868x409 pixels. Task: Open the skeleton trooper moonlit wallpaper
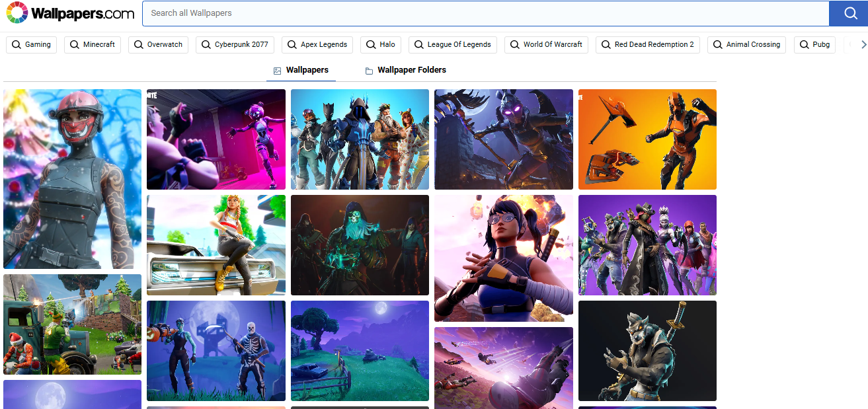pyautogui.click(x=216, y=351)
